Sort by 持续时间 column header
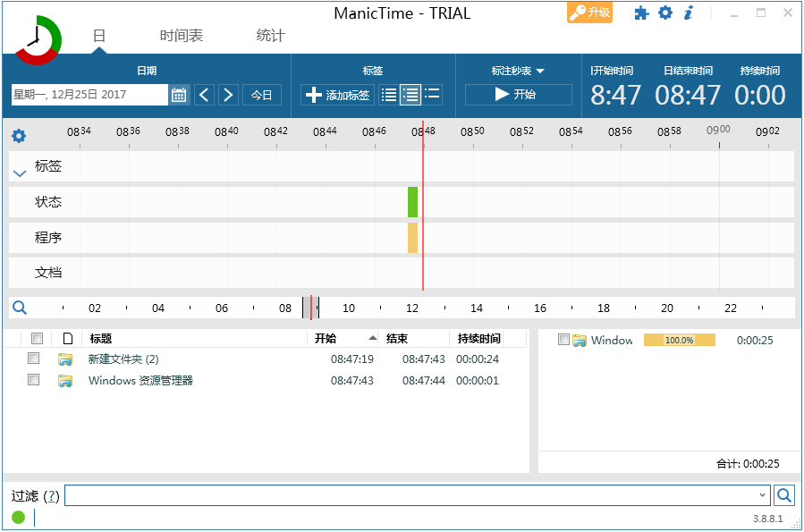 pos(479,338)
